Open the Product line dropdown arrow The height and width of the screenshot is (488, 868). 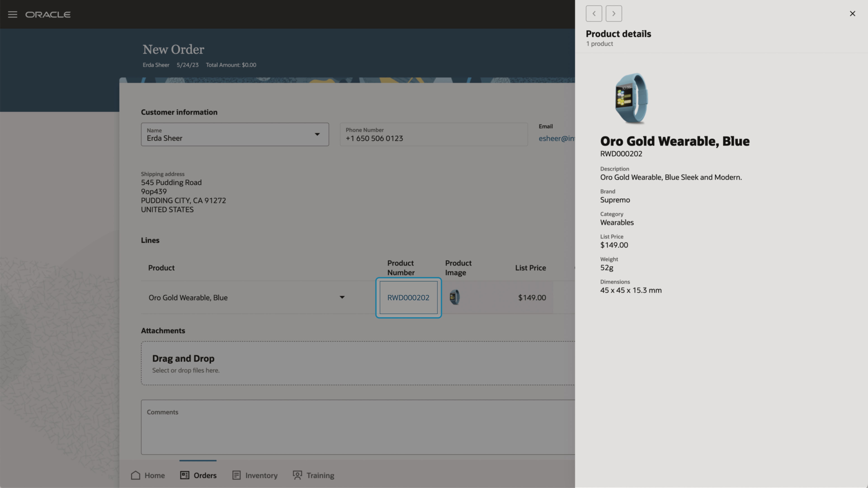click(342, 297)
